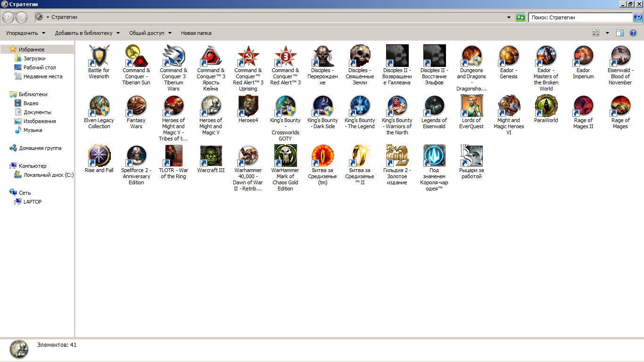Viewport: 644px width, 362px height.
Task: Click the Warcraft III shortcut
Action: [x=211, y=156]
